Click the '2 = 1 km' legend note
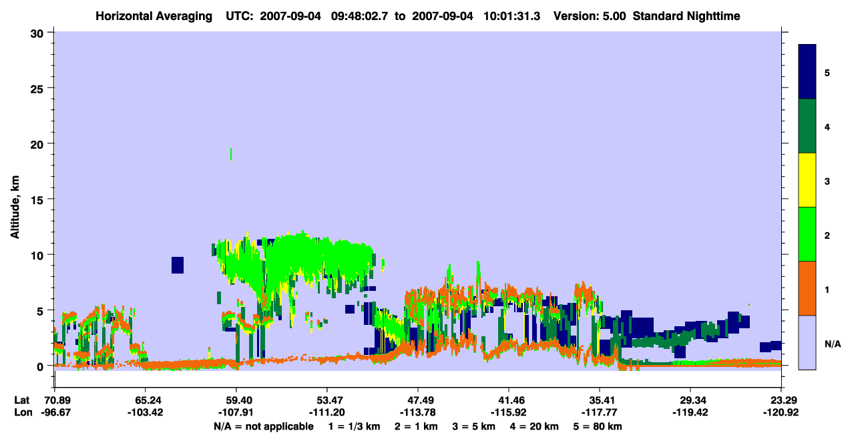Viewport: 868px width, 445px height. click(x=416, y=426)
